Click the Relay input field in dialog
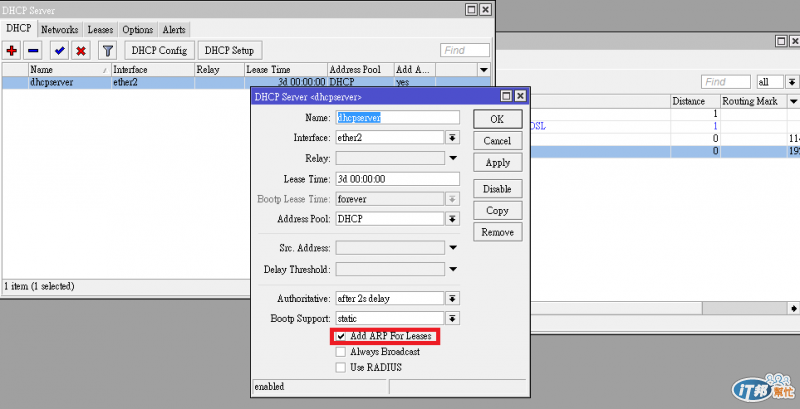This screenshot has width=800, height=409. [390, 159]
